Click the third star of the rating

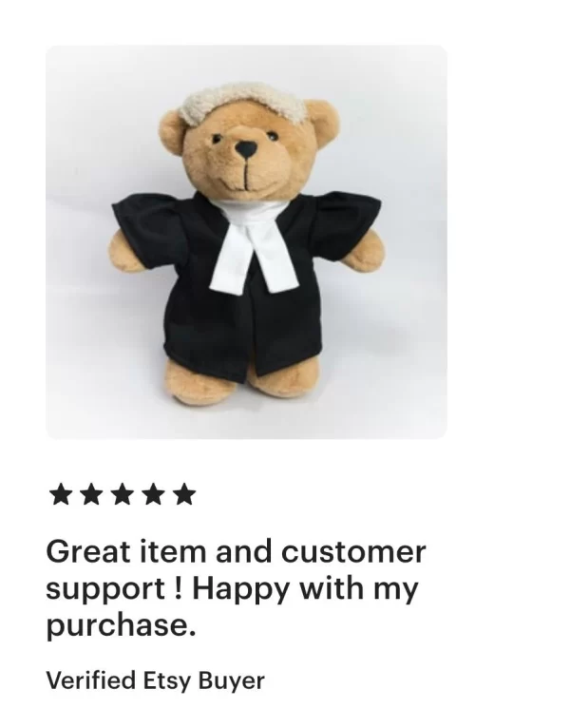coord(123,494)
